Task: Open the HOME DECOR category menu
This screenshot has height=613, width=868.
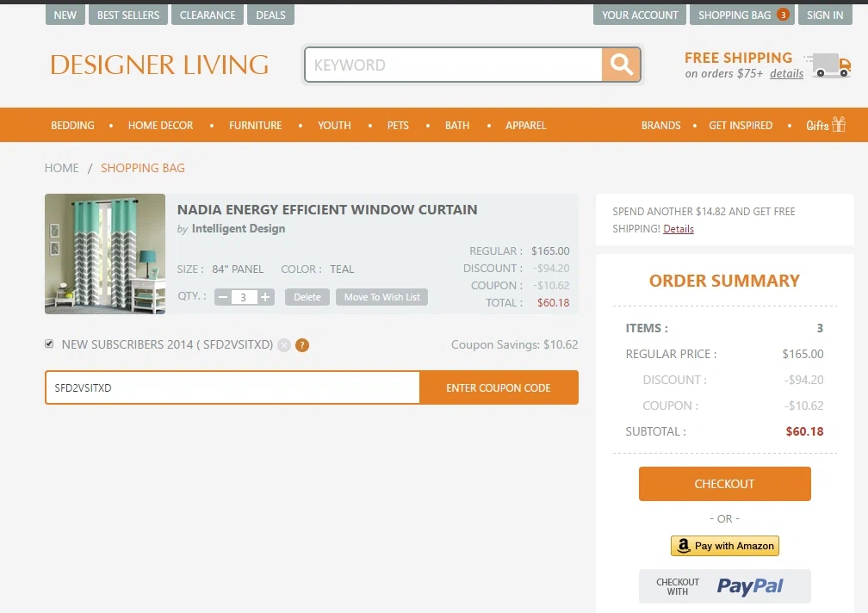Action: [x=160, y=126]
